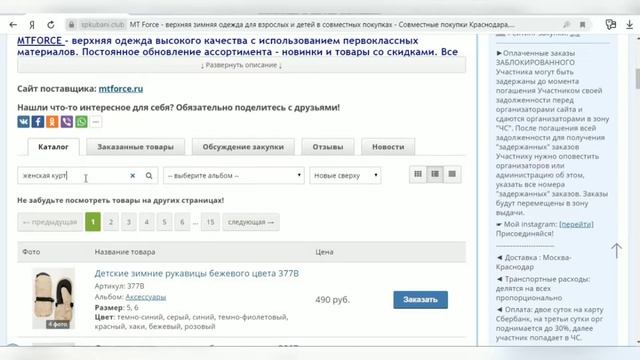640x360 pixels.
Task: Open Yandex home via the Я icon
Action: [32, 25]
